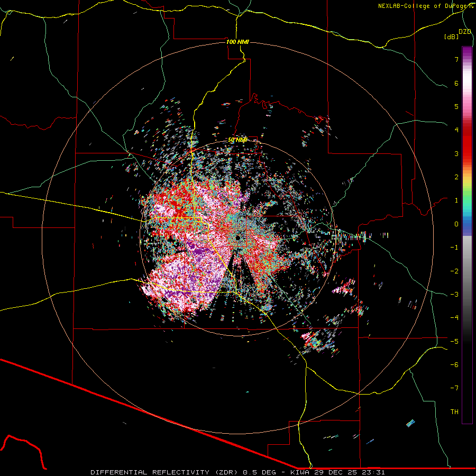The height and width of the screenshot is (476, 476).
Task: Click the -5 value on color scale
Action: [454, 341]
